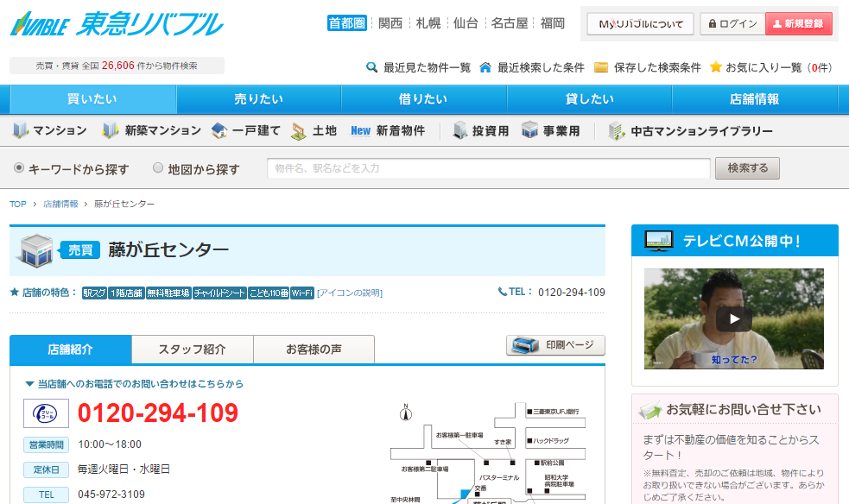849x504 pixels.
Task: Open the 借りたい main menu
Action: (x=424, y=99)
